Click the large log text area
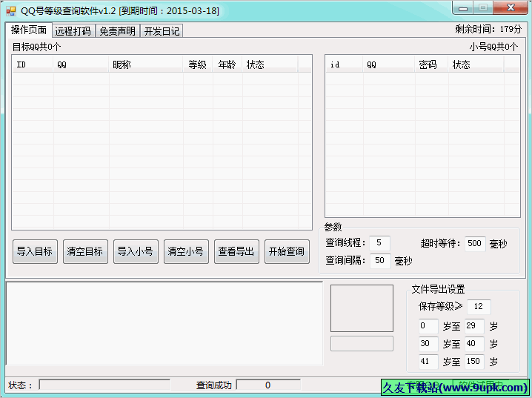Viewport: 532px width, 398px height. 164,324
